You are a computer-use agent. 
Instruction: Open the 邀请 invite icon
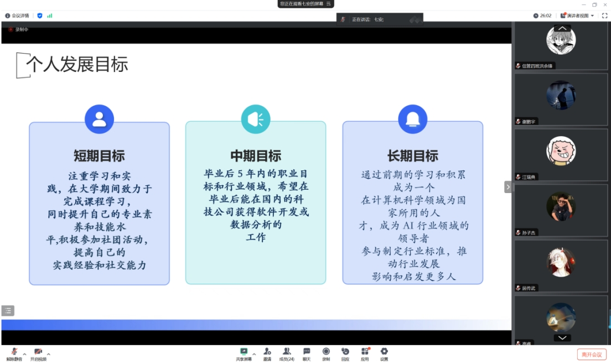click(x=267, y=352)
